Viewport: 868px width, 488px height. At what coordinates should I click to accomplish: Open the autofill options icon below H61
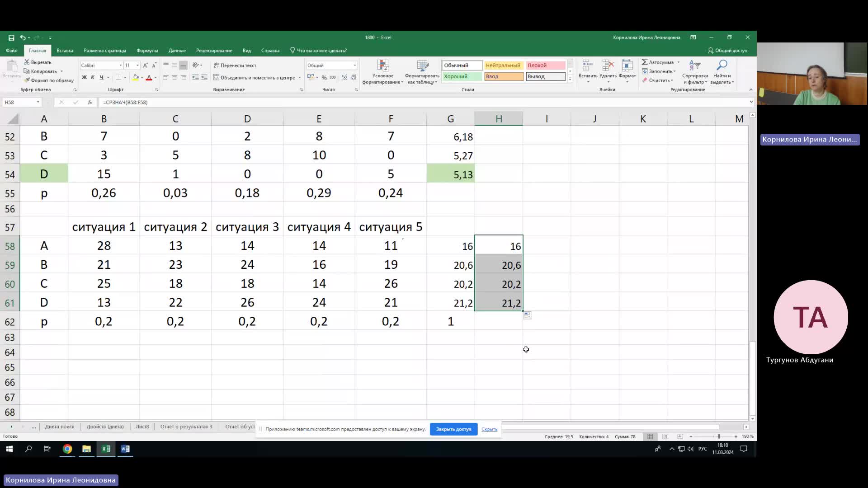[528, 315]
